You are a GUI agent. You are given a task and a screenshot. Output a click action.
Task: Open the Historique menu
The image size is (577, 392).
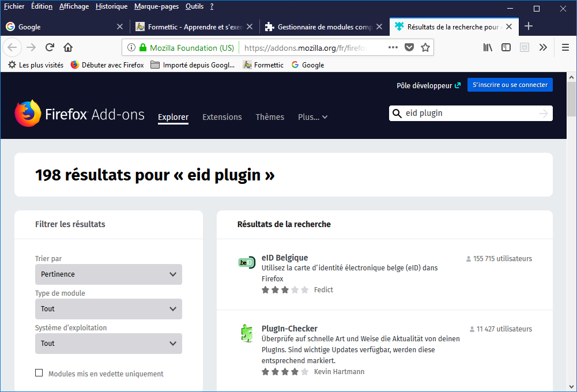(111, 6)
